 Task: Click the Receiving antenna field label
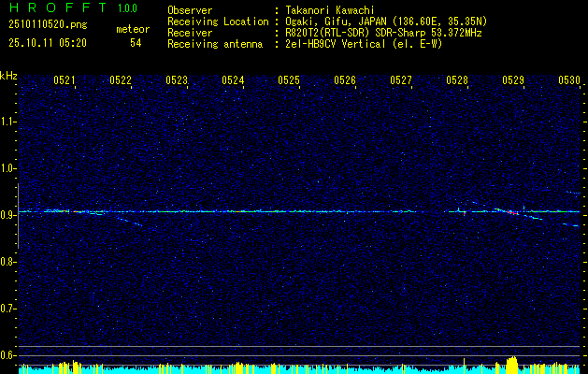[x=215, y=44]
